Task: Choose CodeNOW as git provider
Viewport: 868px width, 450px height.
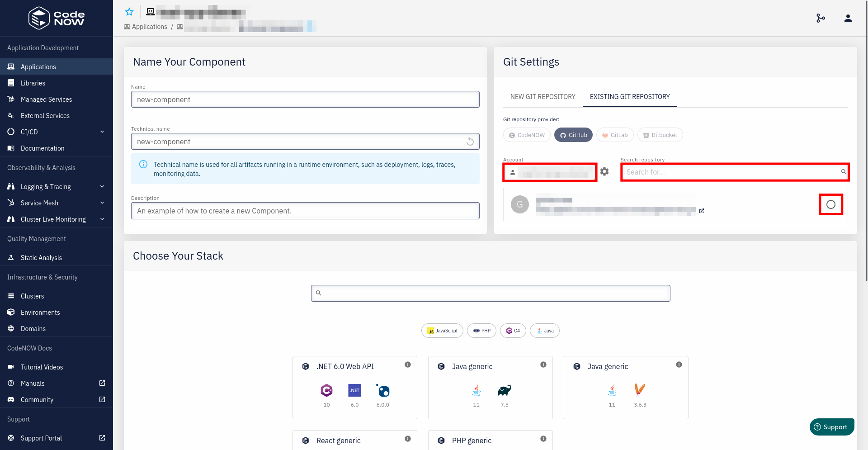Action: [527, 135]
